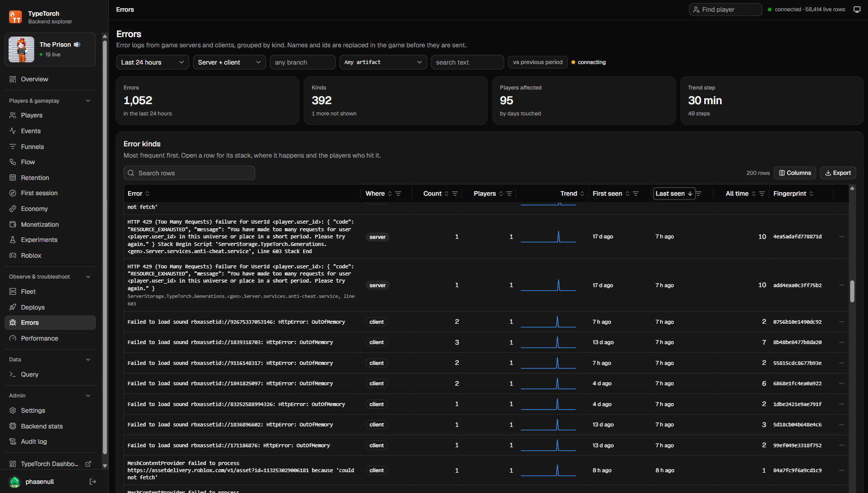Image resolution: width=868 pixels, height=493 pixels.
Task: Open Deploys rocket item
Action: (50, 307)
